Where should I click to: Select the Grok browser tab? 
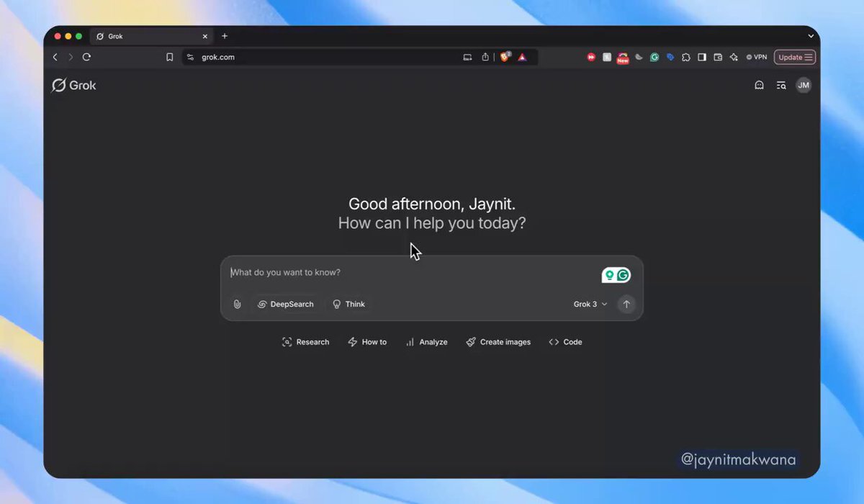click(x=151, y=36)
